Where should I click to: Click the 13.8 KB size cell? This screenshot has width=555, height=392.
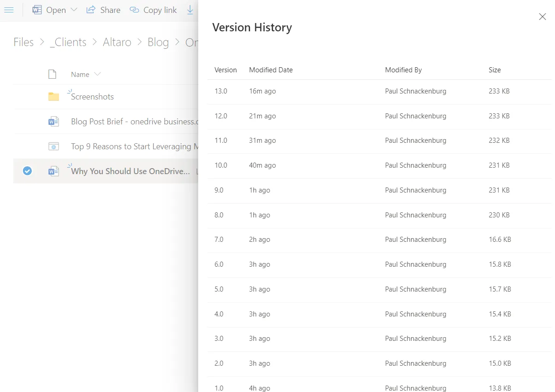500,388
